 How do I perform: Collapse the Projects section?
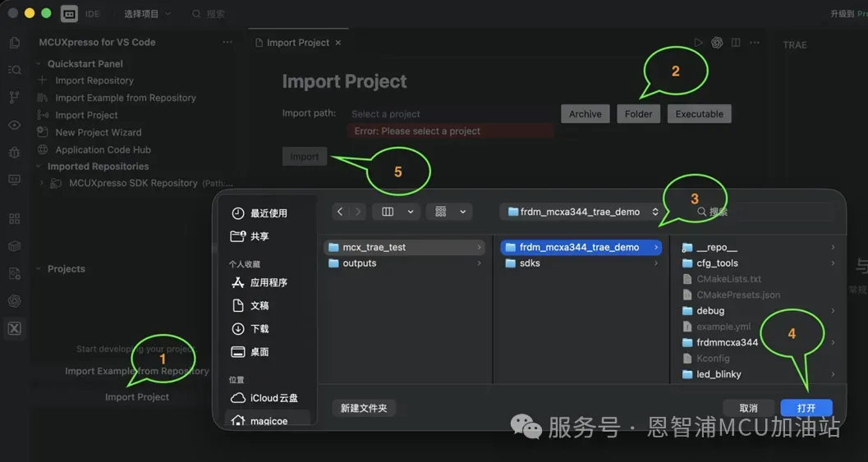(x=39, y=269)
